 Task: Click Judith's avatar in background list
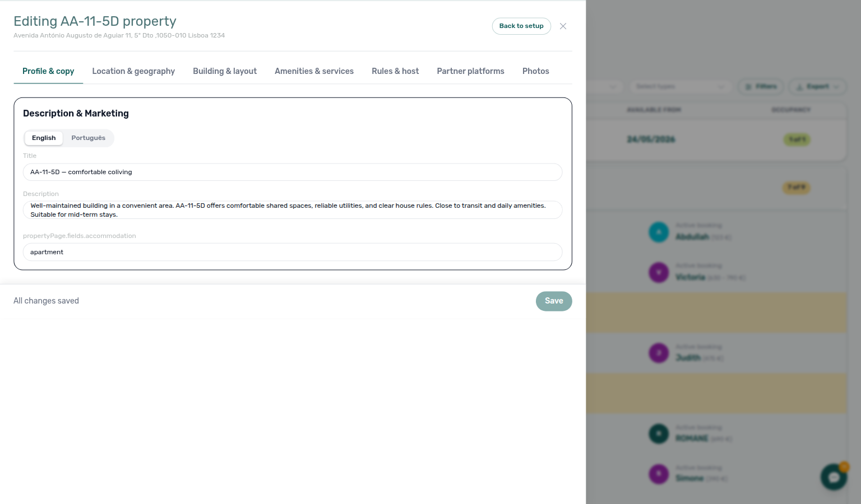(659, 353)
